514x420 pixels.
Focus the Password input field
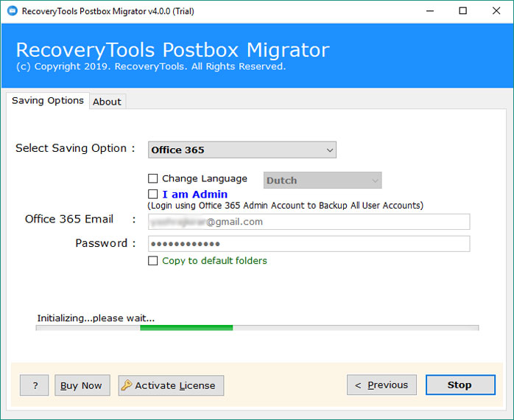pos(309,244)
